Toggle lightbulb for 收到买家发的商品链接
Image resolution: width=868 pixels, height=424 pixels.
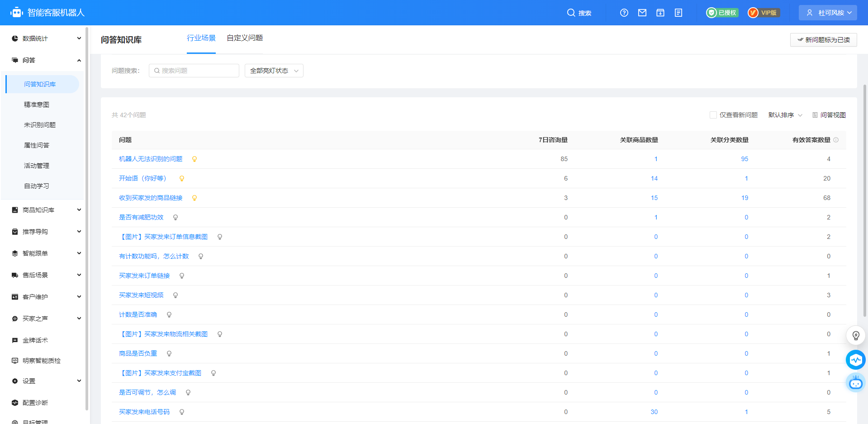tap(194, 198)
